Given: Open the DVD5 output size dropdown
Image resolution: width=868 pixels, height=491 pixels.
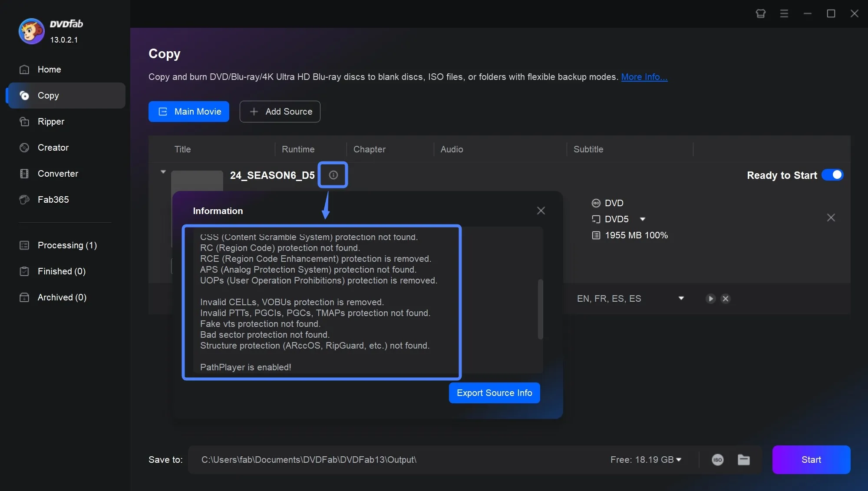Looking at the screenshot, I should pyautogui.click(x=643, y=219).
